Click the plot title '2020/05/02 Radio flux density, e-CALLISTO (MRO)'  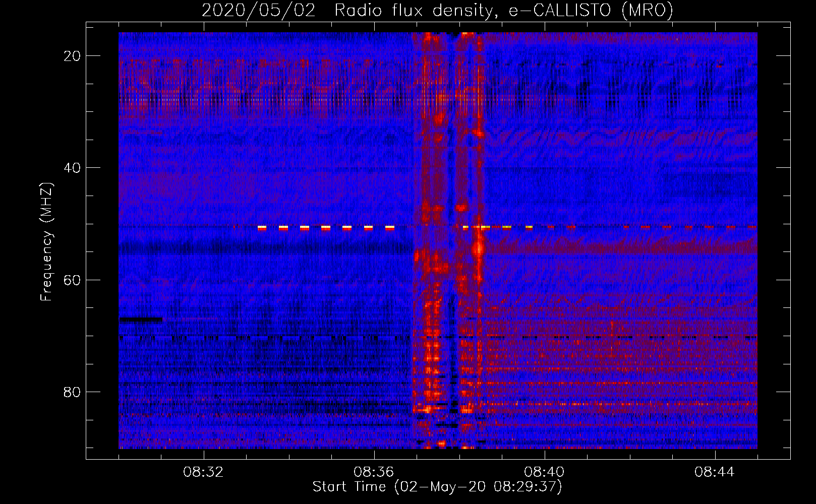pyautogui.click(x=437, y=10)
